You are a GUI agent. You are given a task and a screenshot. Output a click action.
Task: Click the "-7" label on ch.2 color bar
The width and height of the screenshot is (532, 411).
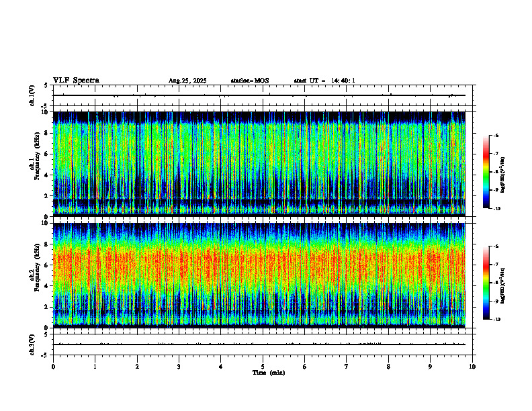click(496, 265)
